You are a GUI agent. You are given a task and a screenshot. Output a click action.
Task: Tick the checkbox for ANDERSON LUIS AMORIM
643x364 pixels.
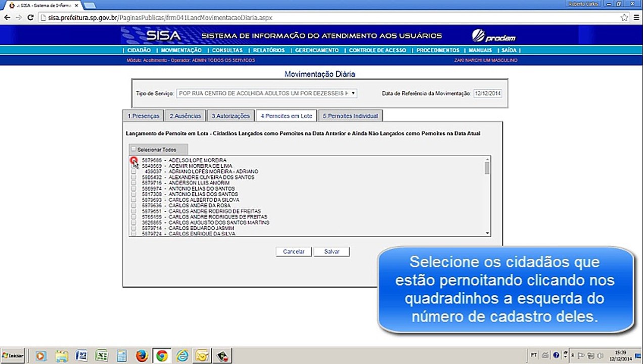click(x=133, y=183)
